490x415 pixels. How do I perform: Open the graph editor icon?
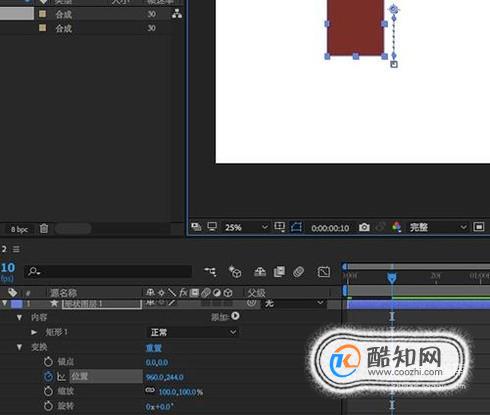tap(324, 272)
